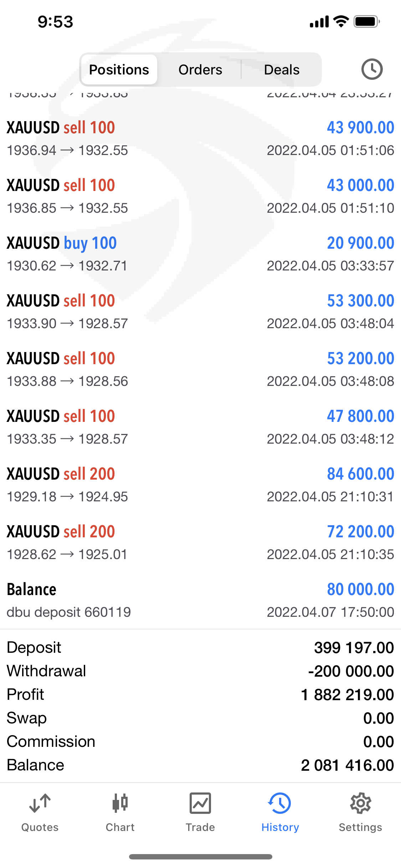Switch to the Positions segment

[119, 69]
